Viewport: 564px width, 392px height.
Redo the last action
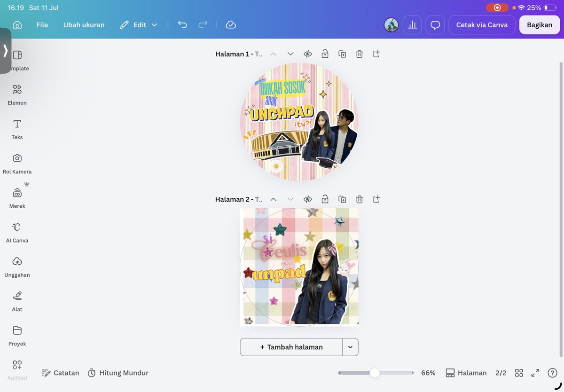coord(203,25)
